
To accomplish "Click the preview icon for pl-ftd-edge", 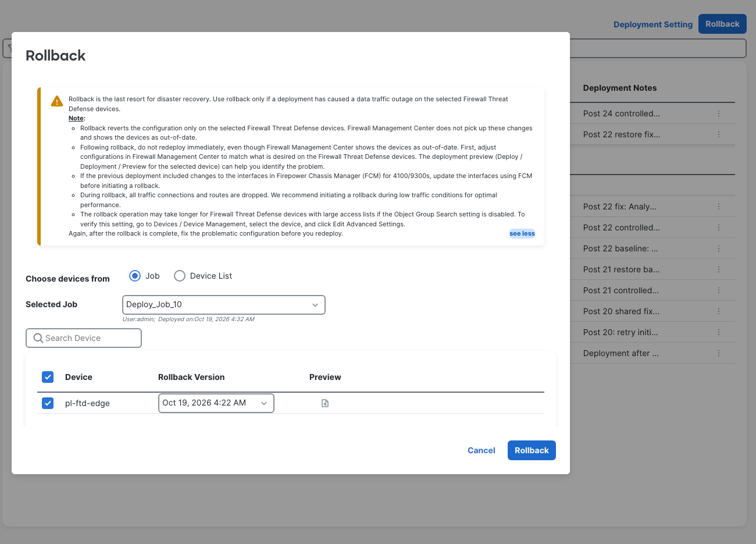I will pyautogui.click(x=325, y=403).
